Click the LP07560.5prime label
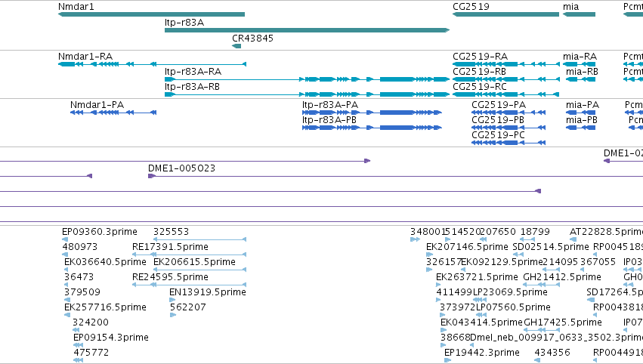The width and height of the screenshot is (643, 364). pyautogui.click(x=513, y=307)
